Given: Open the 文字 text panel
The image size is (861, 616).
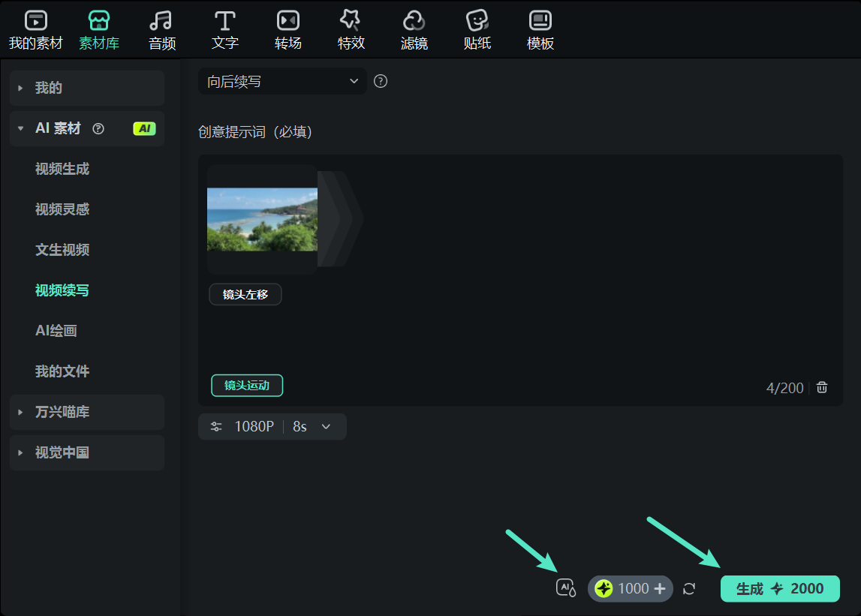Looking at the screenshot, I should 225,29.
